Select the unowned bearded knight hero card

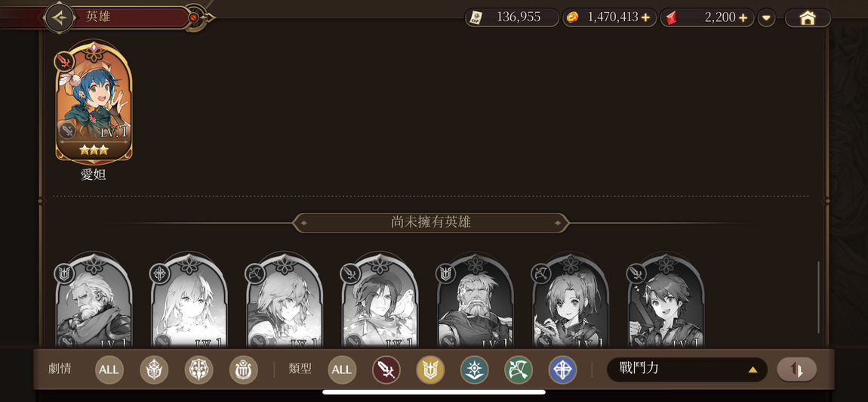pyautogui.click(x=94, y=302)
